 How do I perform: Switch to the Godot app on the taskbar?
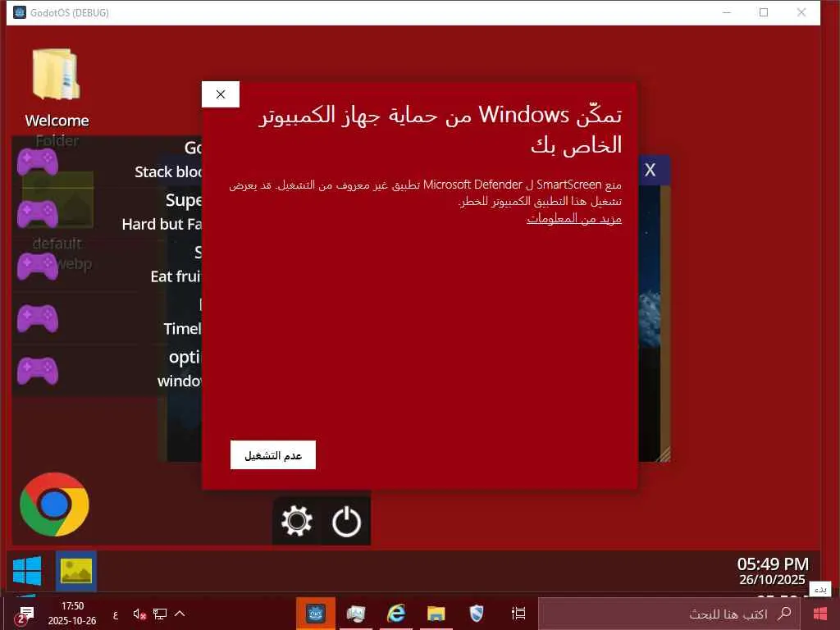pos(316,614)
